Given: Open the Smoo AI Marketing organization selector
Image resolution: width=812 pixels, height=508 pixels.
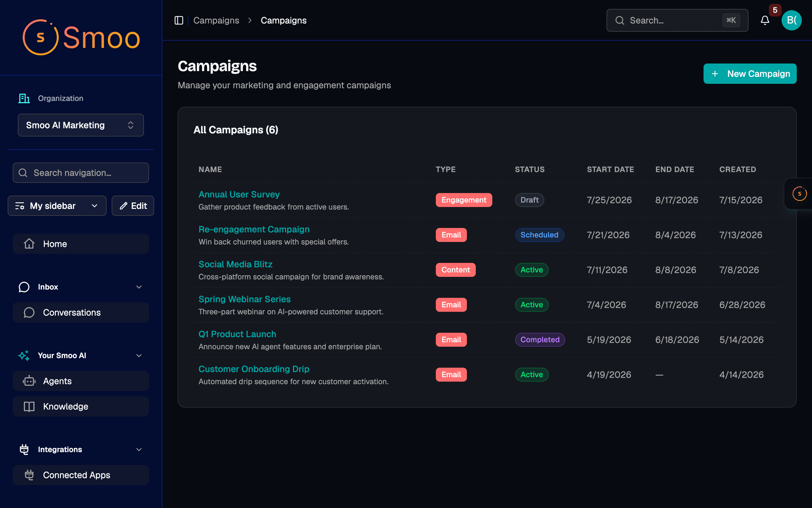Looking at the screenshot, I should [81, 125].
